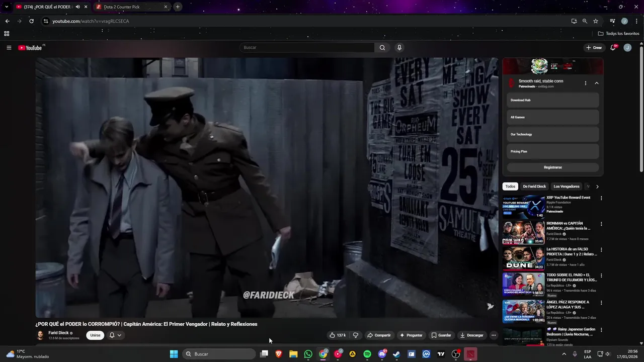Screen dimensions: 644x362
Task: Collapse the sponsored ad panel chevron
Action: [x=597, y=83]
